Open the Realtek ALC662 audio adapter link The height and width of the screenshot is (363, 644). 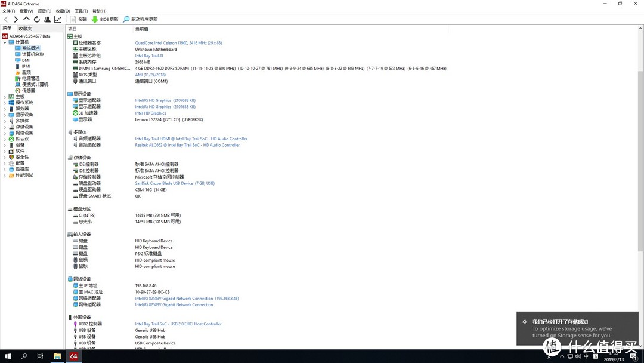click(x=187, y=145)
